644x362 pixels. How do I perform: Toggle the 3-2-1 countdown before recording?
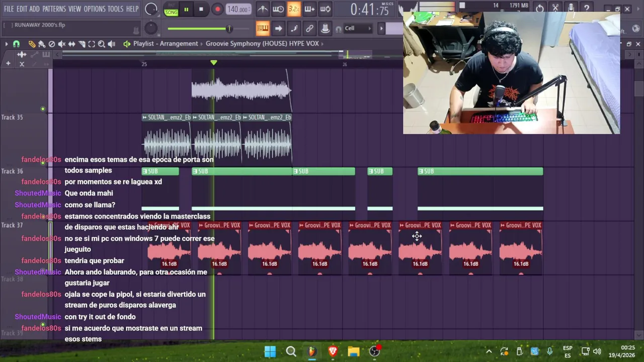(x=294, y=9)
